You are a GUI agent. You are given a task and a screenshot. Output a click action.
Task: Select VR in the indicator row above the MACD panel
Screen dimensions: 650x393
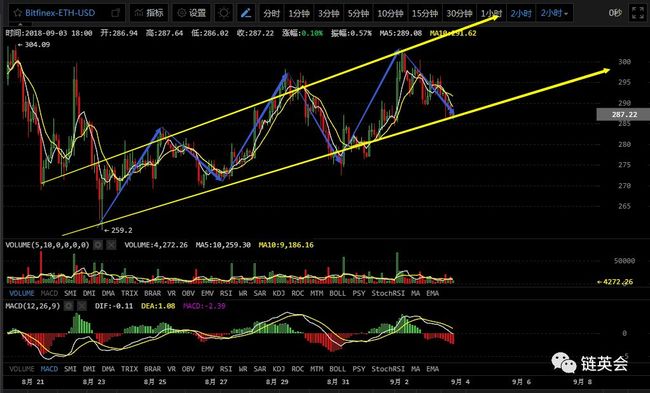coord(172,293)
